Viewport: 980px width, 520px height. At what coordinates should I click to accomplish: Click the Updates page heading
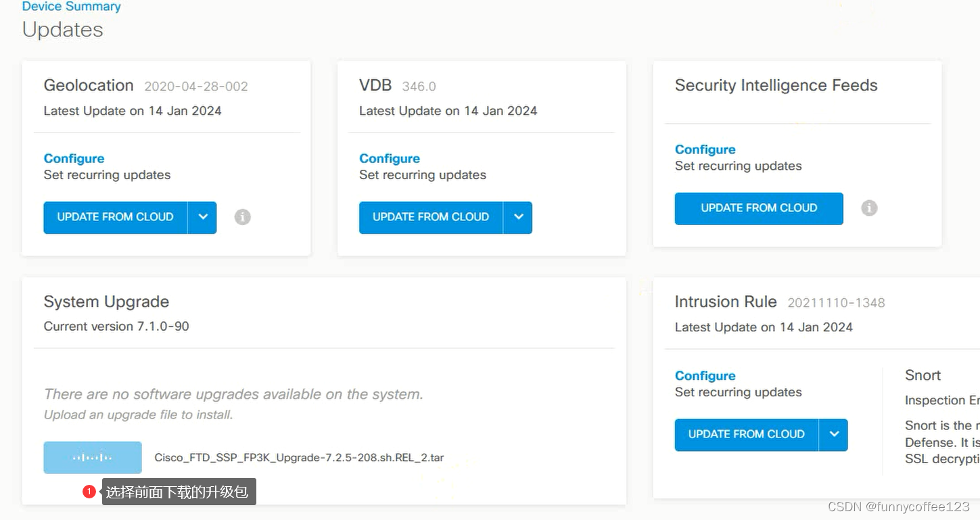[x=63, y=30]
